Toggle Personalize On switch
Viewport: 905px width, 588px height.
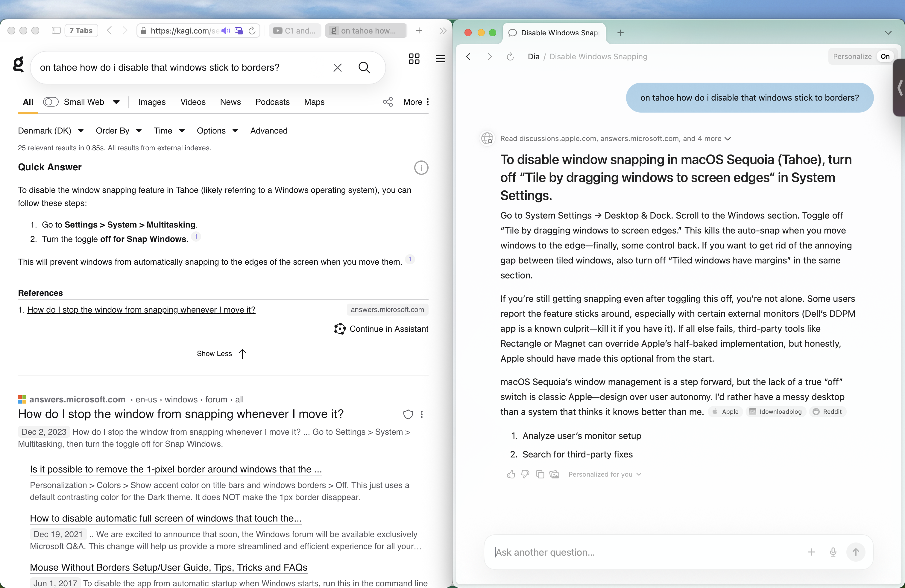coord(885,57)
